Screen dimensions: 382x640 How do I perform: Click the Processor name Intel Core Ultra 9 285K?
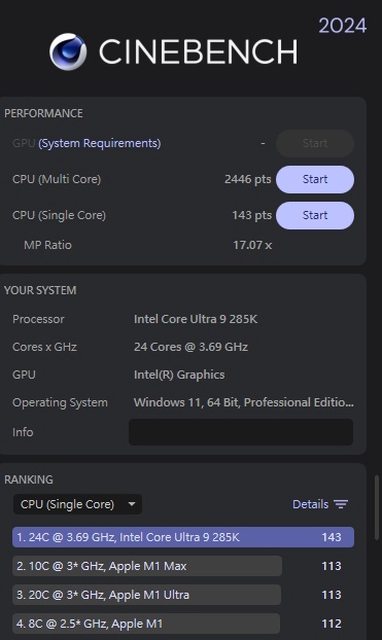[196, 319]
